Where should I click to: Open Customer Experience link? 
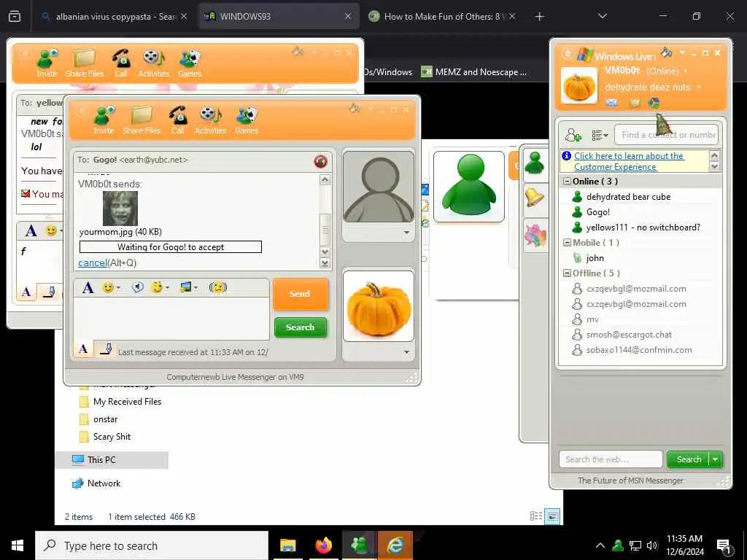click(629, 161)
